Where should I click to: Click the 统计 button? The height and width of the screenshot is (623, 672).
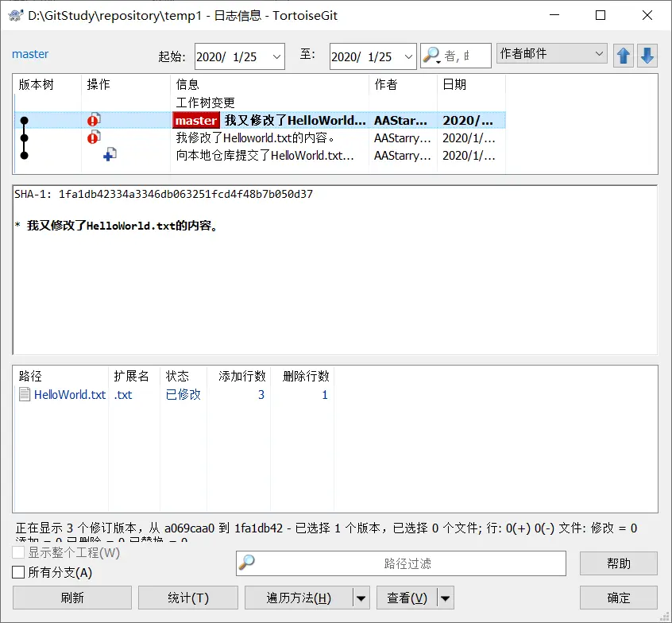point(187,598)
